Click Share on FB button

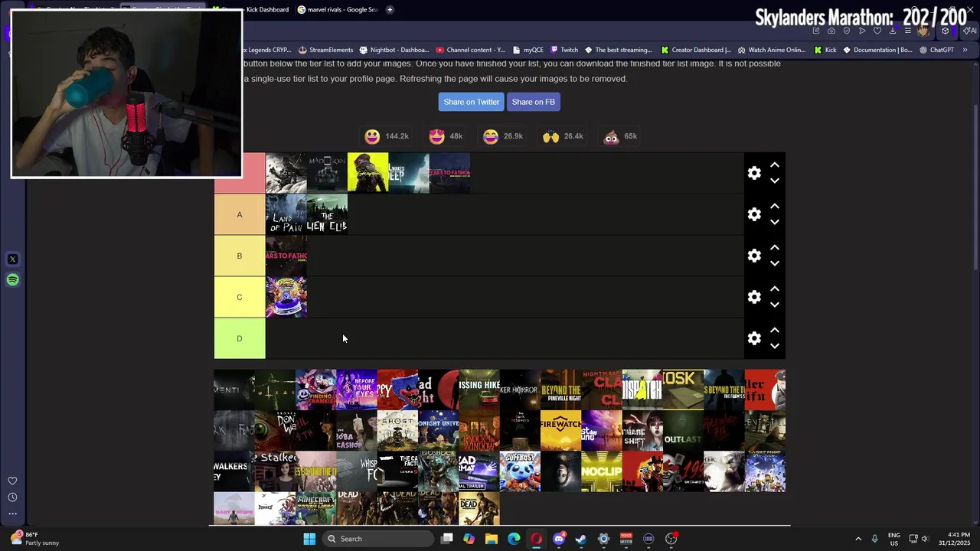533,102
